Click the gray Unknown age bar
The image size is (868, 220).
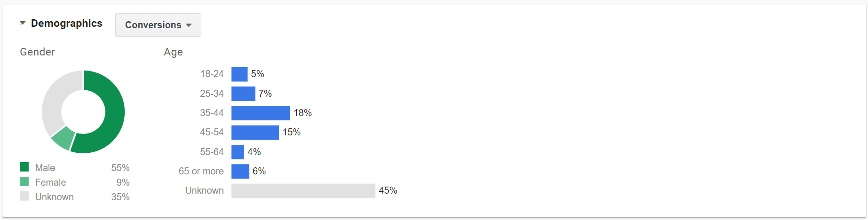click(303, 191)
